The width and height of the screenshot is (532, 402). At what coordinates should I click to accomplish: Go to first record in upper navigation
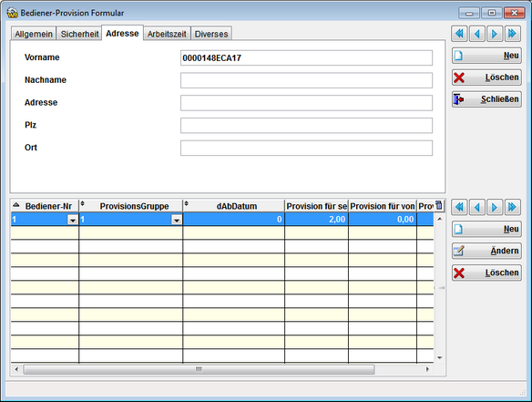click(459, 34)
